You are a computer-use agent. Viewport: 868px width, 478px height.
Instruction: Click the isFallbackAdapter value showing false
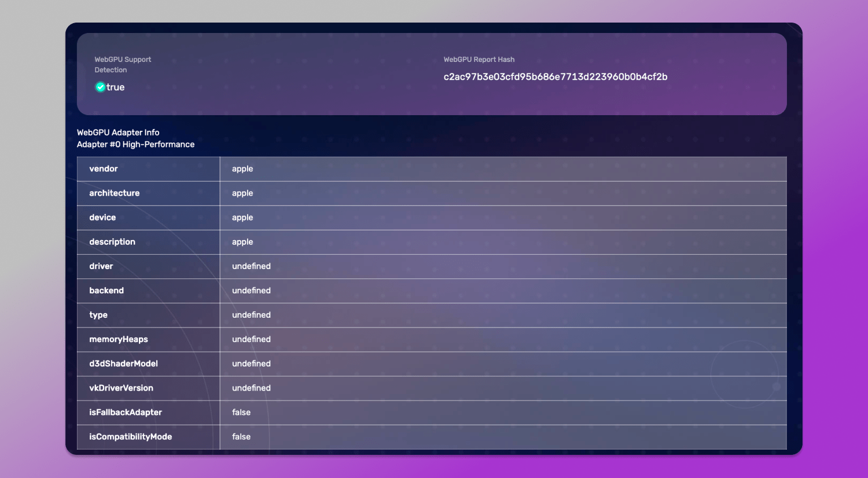[x=241, y=412]
